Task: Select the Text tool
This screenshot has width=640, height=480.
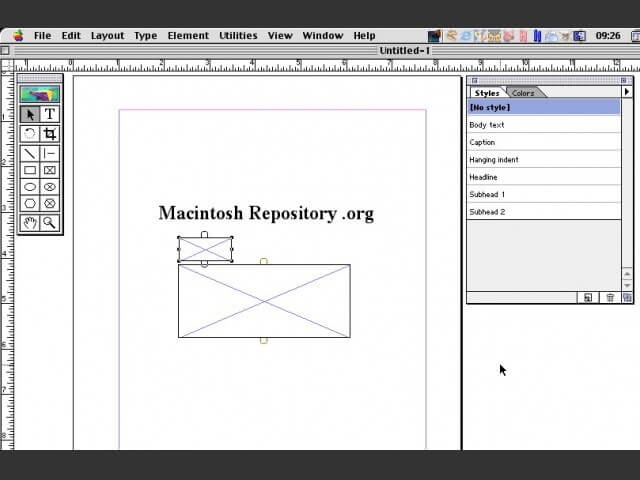Action: point(50,114)
